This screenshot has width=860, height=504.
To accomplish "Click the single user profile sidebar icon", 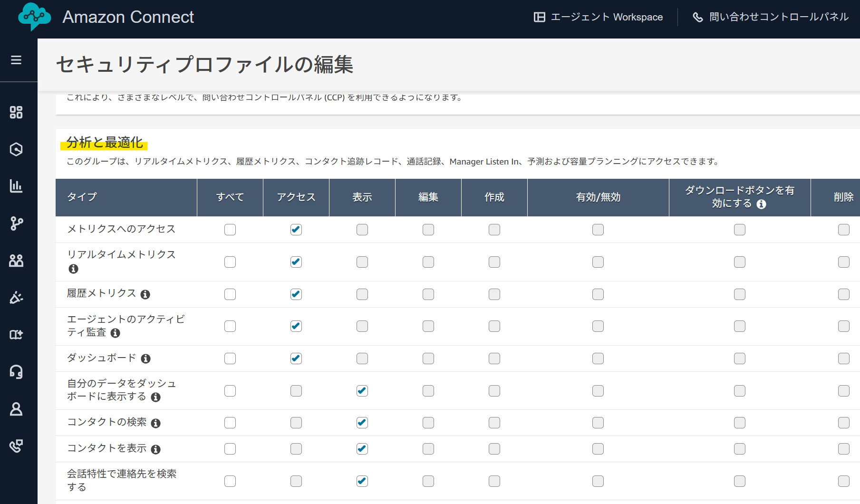I will 16,409.
